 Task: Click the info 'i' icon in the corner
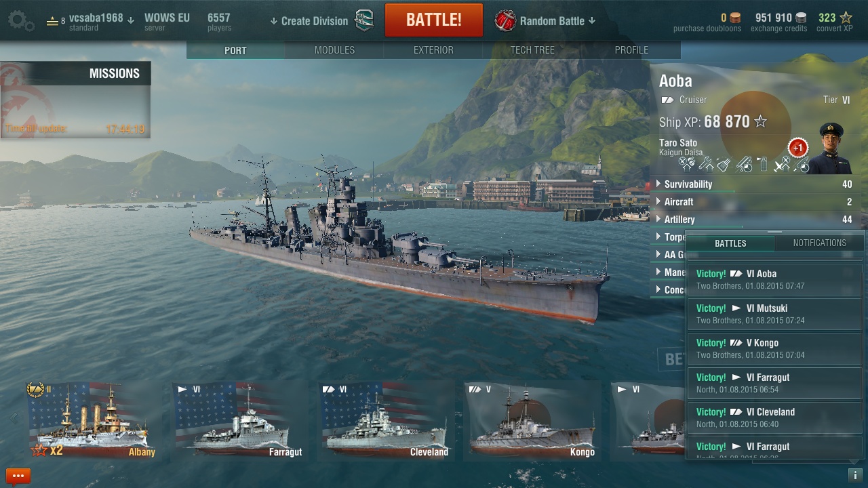click(x=855, y=476)
